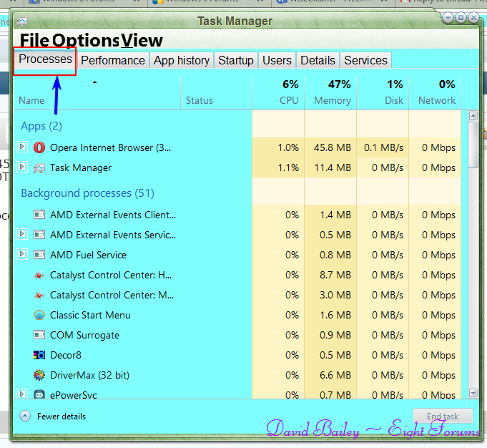Click the scrollbar down arrow
The image size is (487, 448).
click(473, 393)
